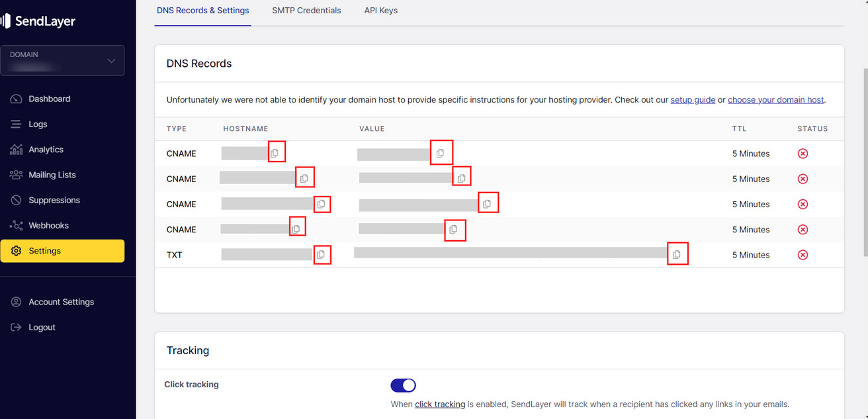Copy value of the first CNAME record
The image size is (868, 419).
441,153
